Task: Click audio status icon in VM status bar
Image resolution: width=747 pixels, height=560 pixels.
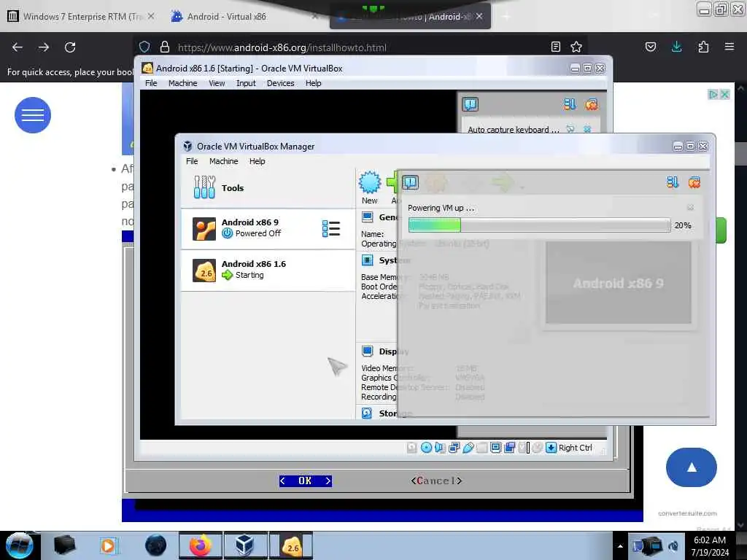Action: [440, 447]
